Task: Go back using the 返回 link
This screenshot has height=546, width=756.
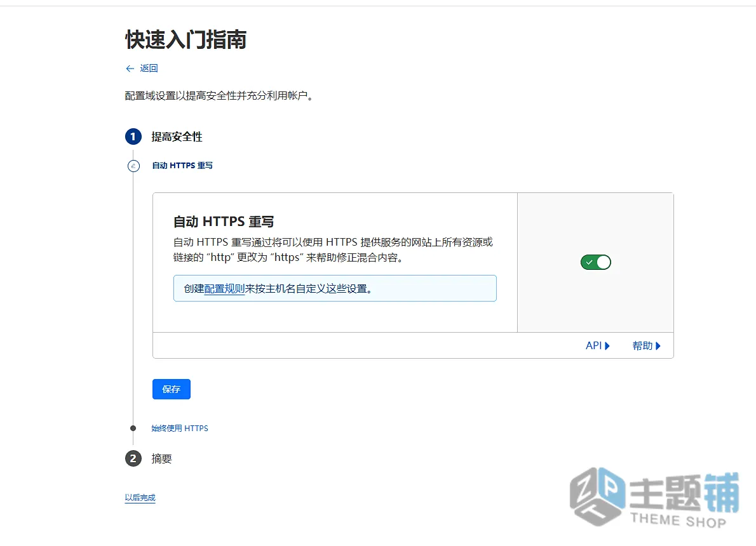Action: [149, 69]
